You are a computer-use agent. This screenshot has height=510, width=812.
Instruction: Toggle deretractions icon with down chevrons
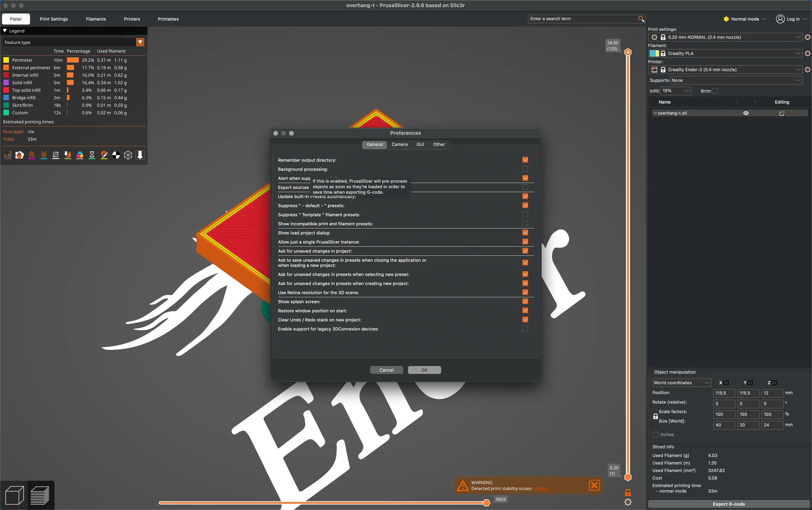(x=44, y=155)
